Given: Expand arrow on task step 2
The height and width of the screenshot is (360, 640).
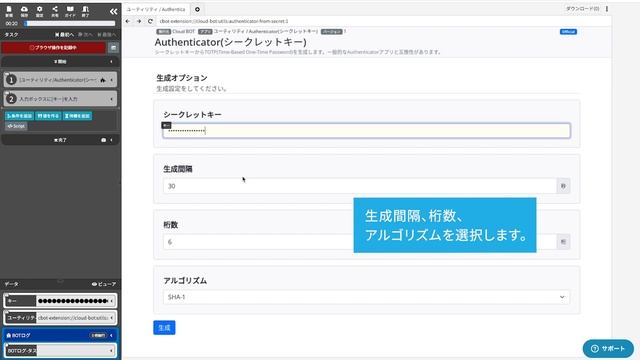Looking at the screenshot, I should point(111,99).
